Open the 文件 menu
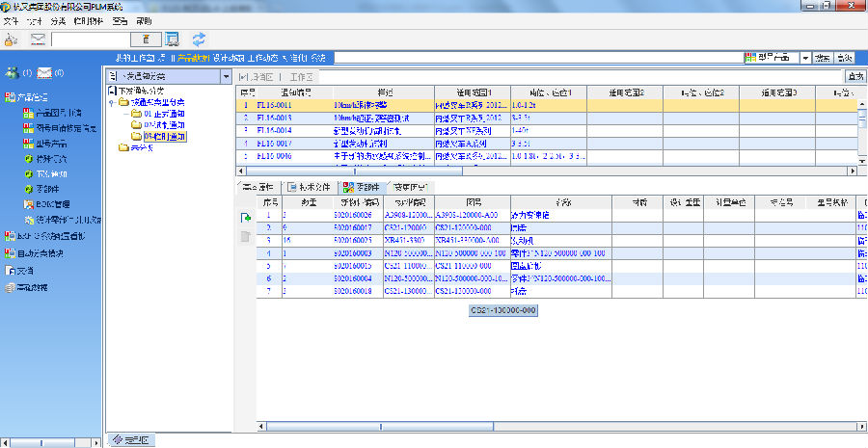This screenshot has height=448, width=868. pos(11,19)
